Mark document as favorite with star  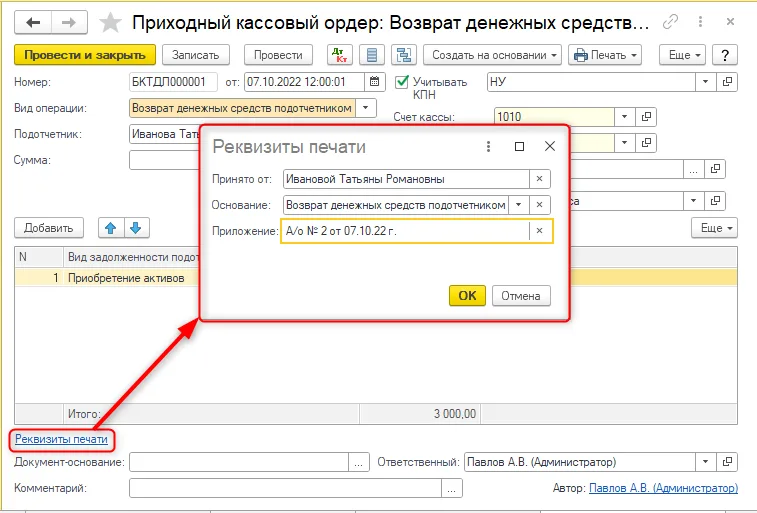[x=110, y=23]
